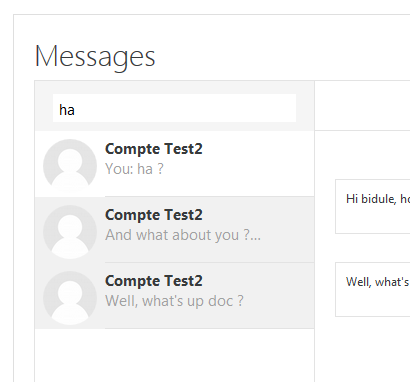Image resolution: width=410 pixels, height=382 pixels.
Task: Click the search field containing "ha"
Action: tap(174, 108)
